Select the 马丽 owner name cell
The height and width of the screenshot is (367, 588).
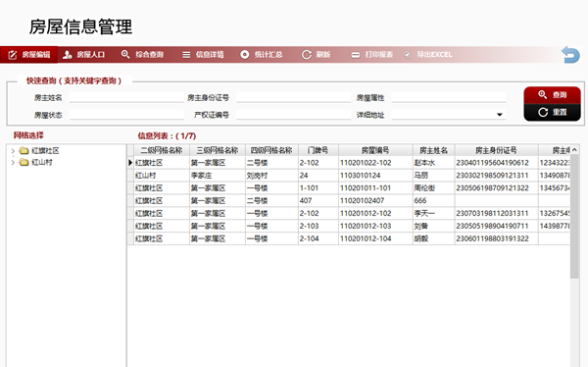click(433, 176)
